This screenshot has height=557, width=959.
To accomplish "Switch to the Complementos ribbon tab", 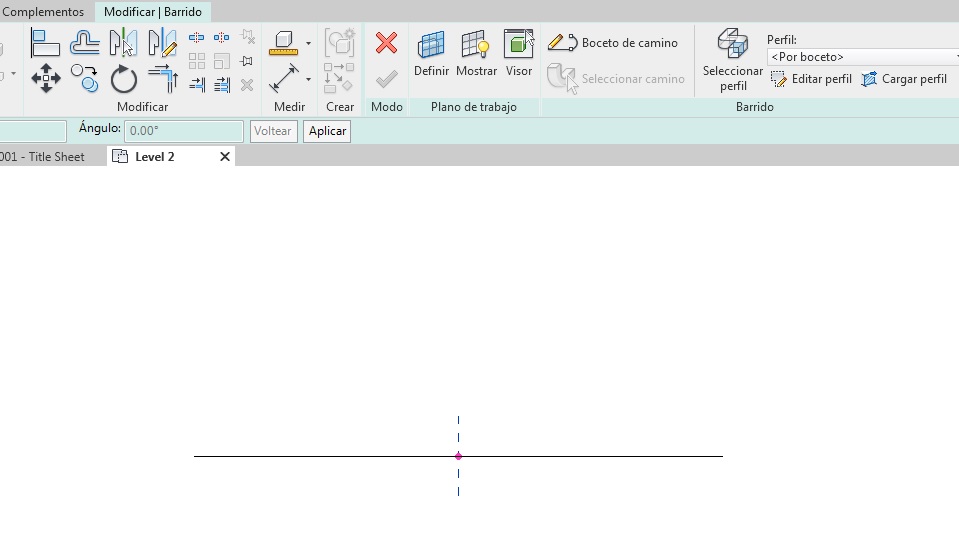I will (44, 12).
